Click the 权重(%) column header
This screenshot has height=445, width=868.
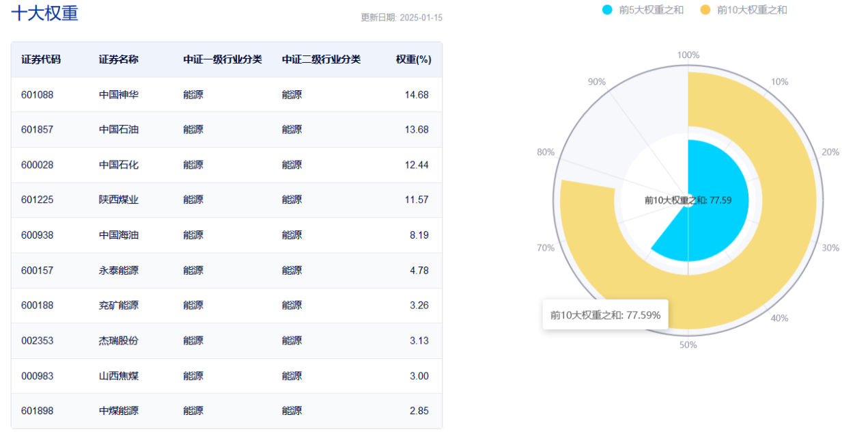413,59
